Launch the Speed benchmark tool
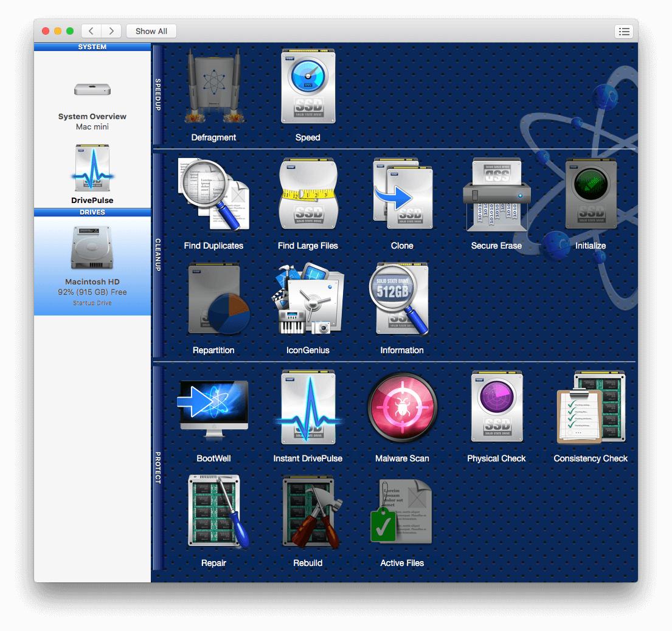This screenshot has width=672, height=631. click(308, 87)
